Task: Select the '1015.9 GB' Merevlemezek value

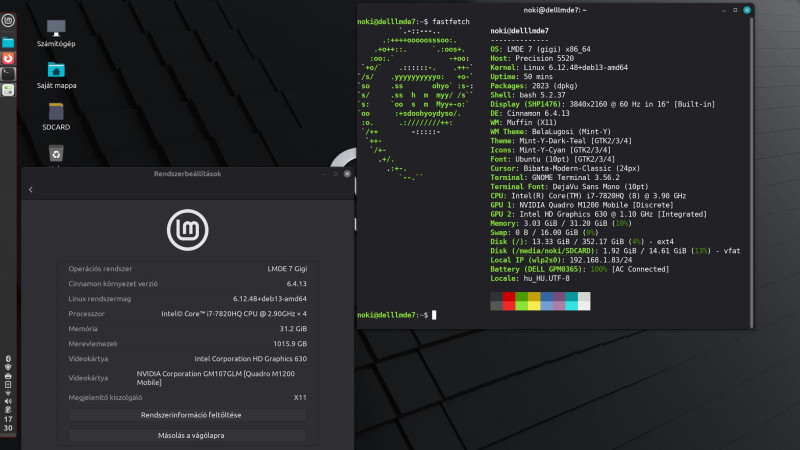Action: pos(290,344)
